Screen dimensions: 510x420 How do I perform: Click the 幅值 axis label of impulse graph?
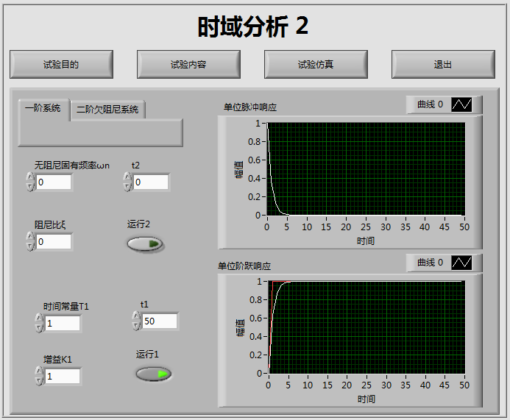point(238,169)
